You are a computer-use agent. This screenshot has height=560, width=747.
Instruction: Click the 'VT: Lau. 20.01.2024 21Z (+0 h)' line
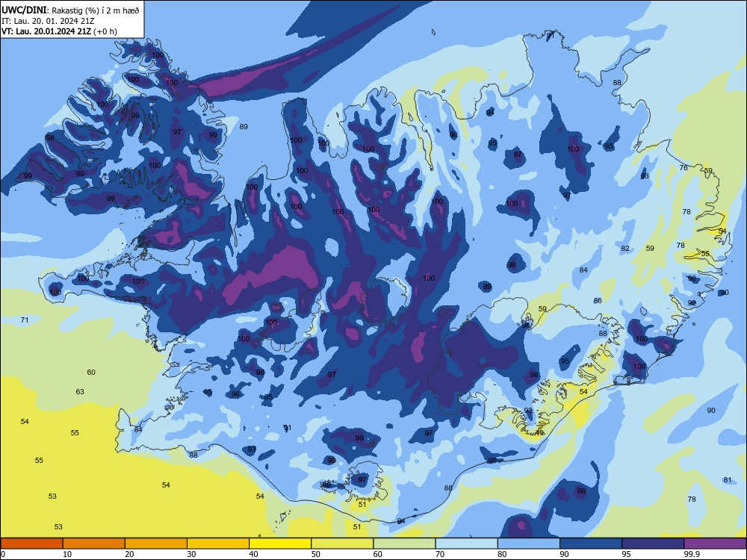59,31
